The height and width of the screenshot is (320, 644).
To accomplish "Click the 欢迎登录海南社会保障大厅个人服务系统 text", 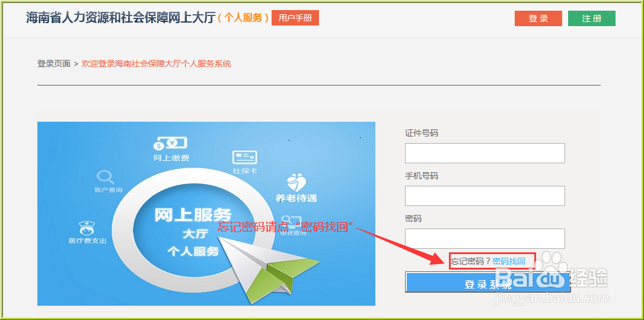I will click(x=156, y=64).
